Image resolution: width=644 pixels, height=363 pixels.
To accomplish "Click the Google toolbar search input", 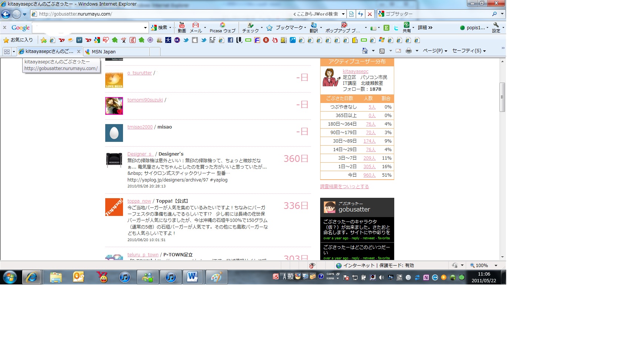I will point(87,28).
